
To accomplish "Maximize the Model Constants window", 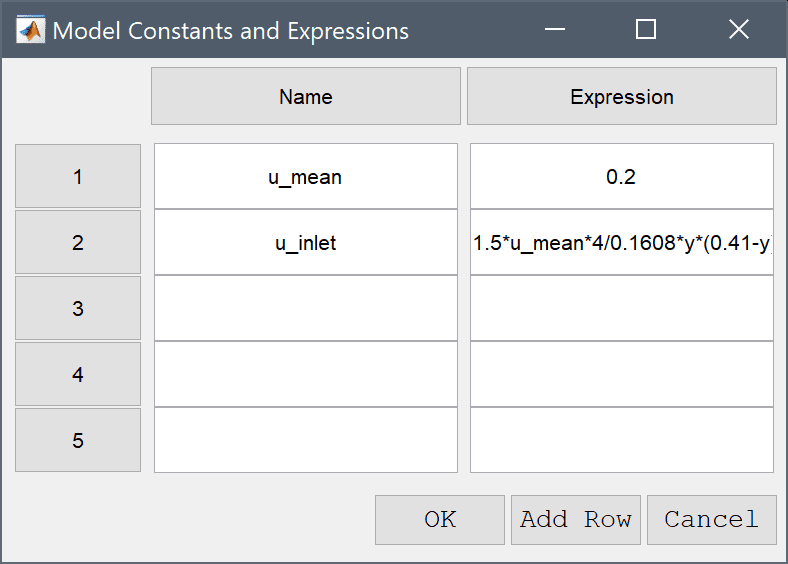I will pos(646,29).
